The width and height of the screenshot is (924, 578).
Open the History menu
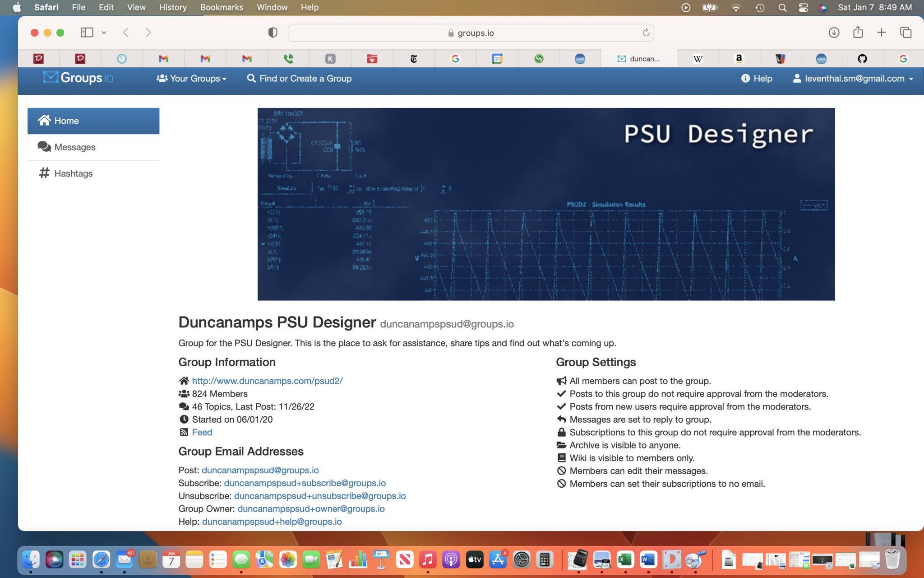(173, 7)
